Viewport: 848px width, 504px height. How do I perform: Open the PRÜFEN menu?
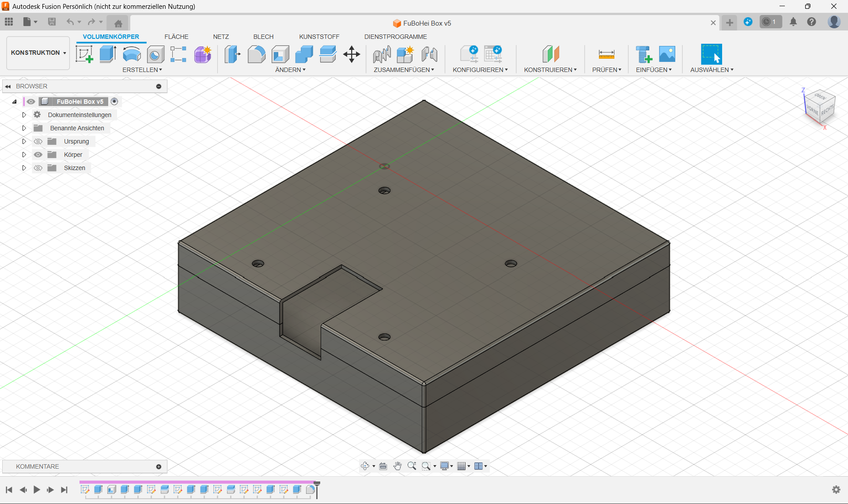(606, 70)
